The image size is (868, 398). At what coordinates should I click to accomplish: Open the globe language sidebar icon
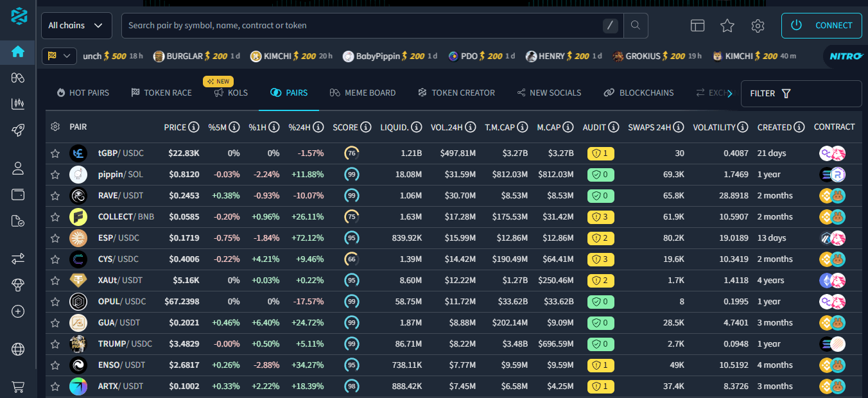tap(18, 349)
